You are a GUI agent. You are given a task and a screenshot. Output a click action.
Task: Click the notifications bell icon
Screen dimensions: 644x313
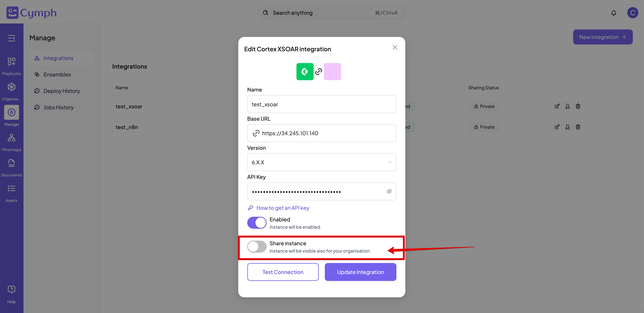[x=613, y=13]
